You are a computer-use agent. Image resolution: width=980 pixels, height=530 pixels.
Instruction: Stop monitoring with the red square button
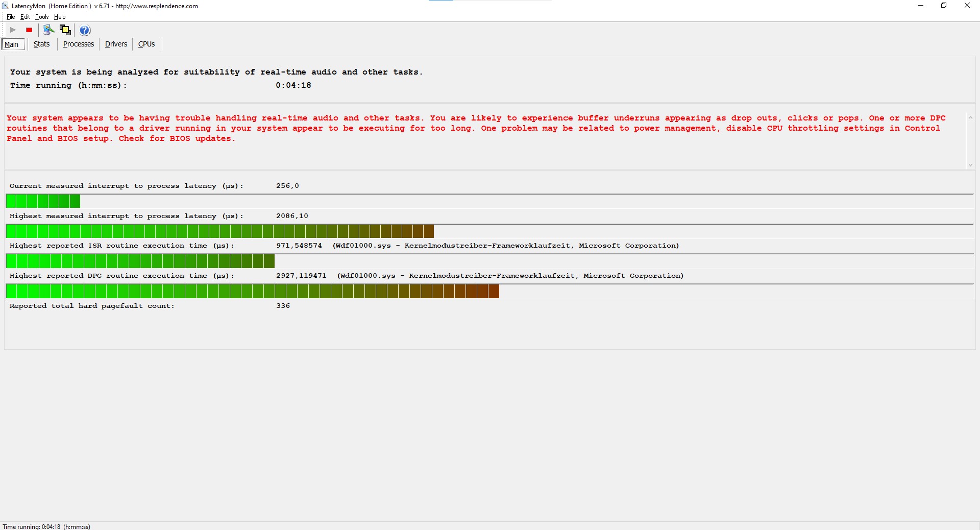29,30
